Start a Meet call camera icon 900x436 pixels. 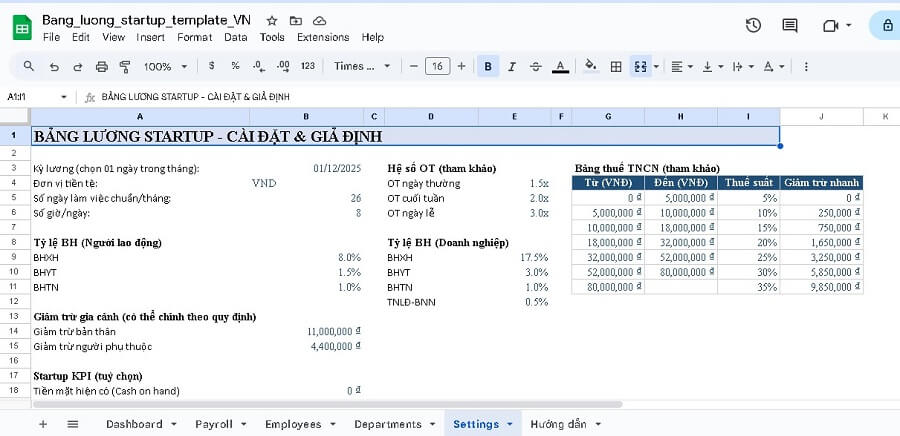click(830, 26)
